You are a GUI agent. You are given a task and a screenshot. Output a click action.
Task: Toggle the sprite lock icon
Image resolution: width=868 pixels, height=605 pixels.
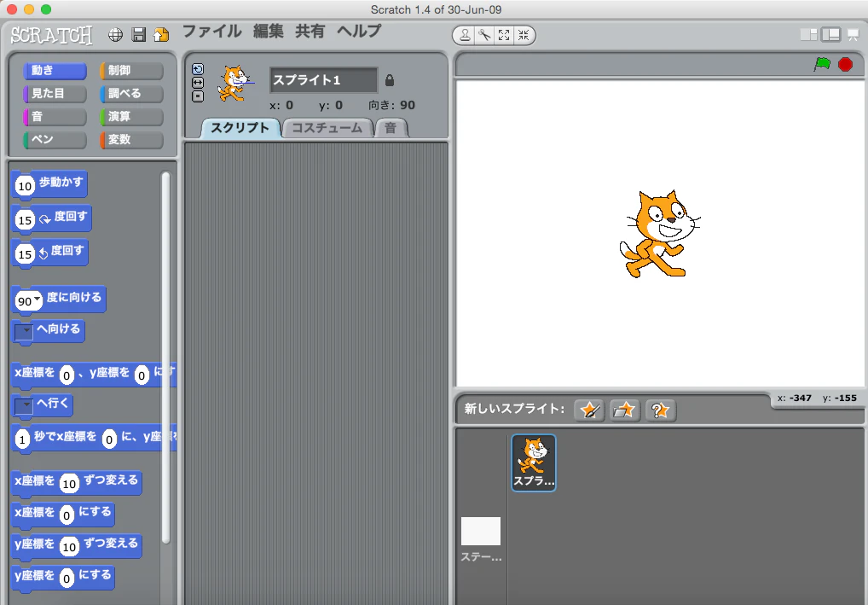389,80
